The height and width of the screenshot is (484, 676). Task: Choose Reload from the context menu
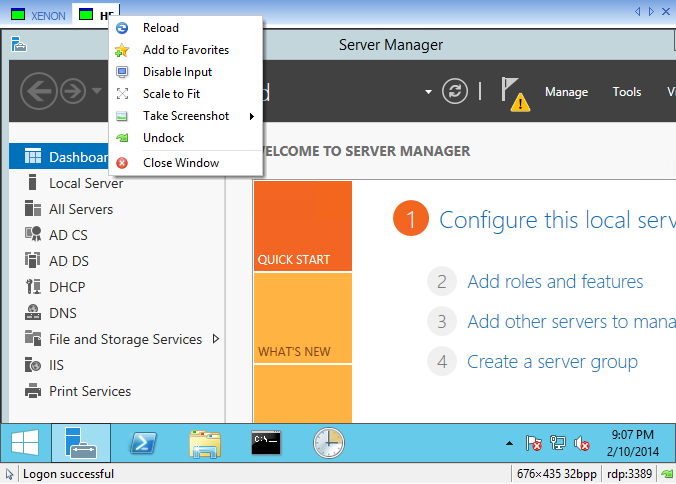pyautogui.click(x=185, y=28)
